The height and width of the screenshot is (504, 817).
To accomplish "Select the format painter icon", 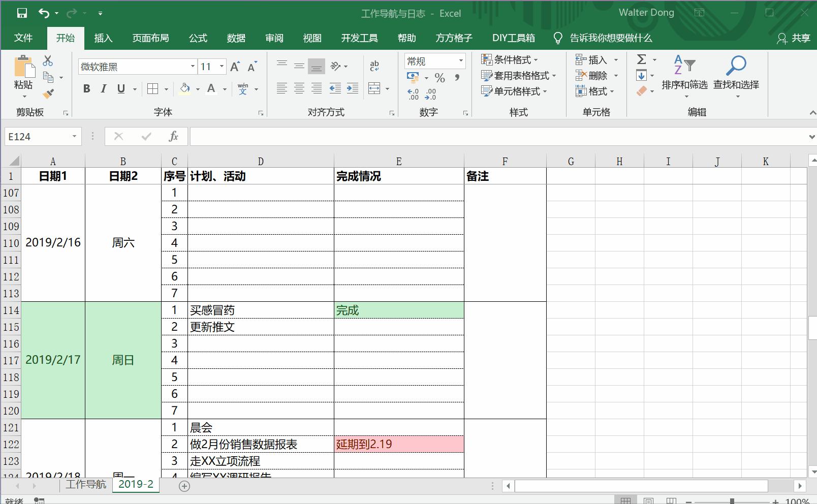I will [x=48, y=93].
